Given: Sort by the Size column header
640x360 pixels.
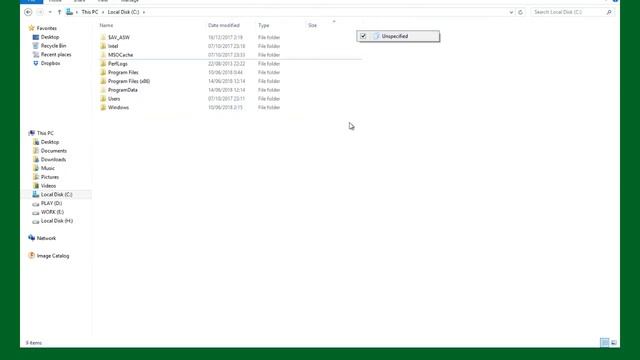Looking at the screenshot, I should [x=312, y=25].
